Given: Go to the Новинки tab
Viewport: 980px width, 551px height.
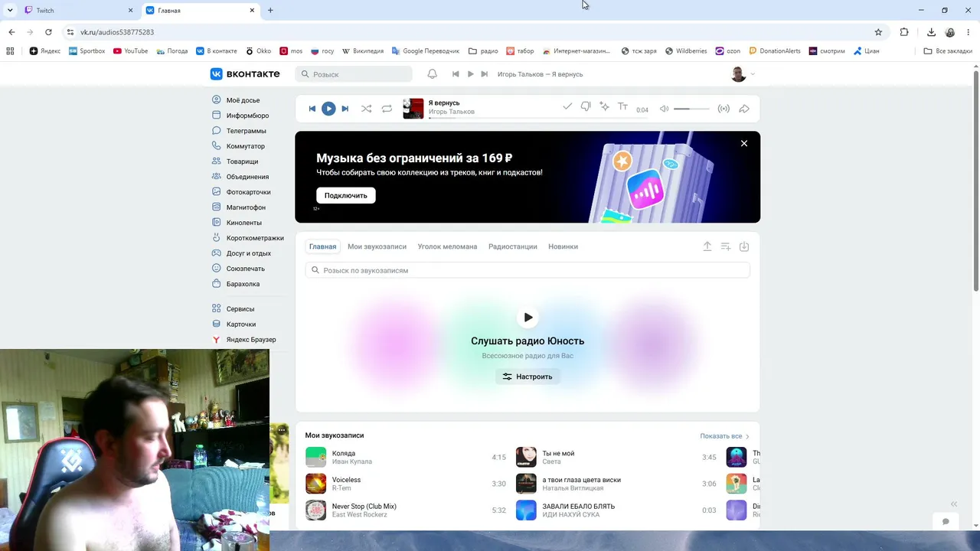Looking at the screenshot, I should click(563, 246).
